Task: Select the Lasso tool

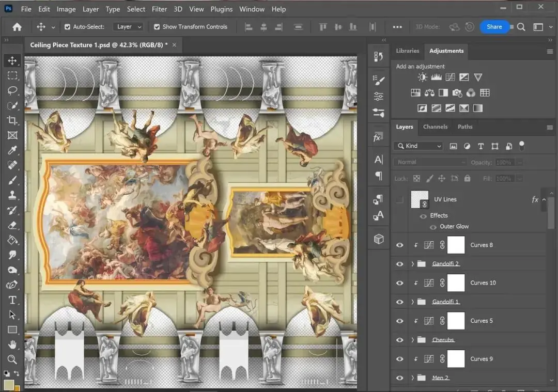Action: coord(12,90)
